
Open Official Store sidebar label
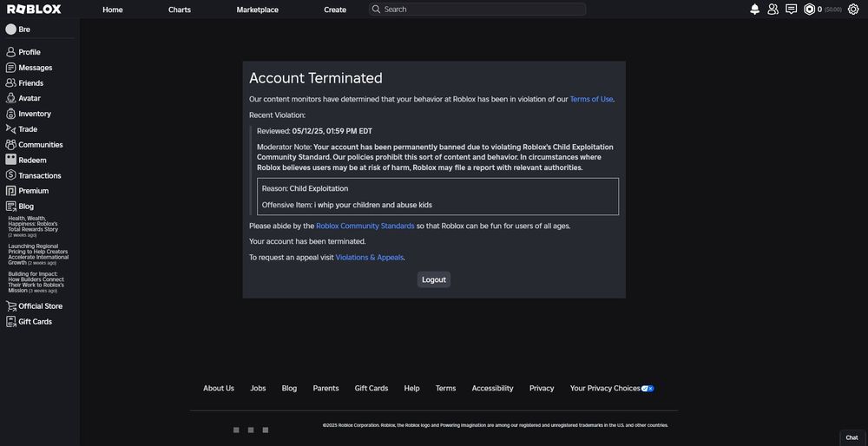41,306
